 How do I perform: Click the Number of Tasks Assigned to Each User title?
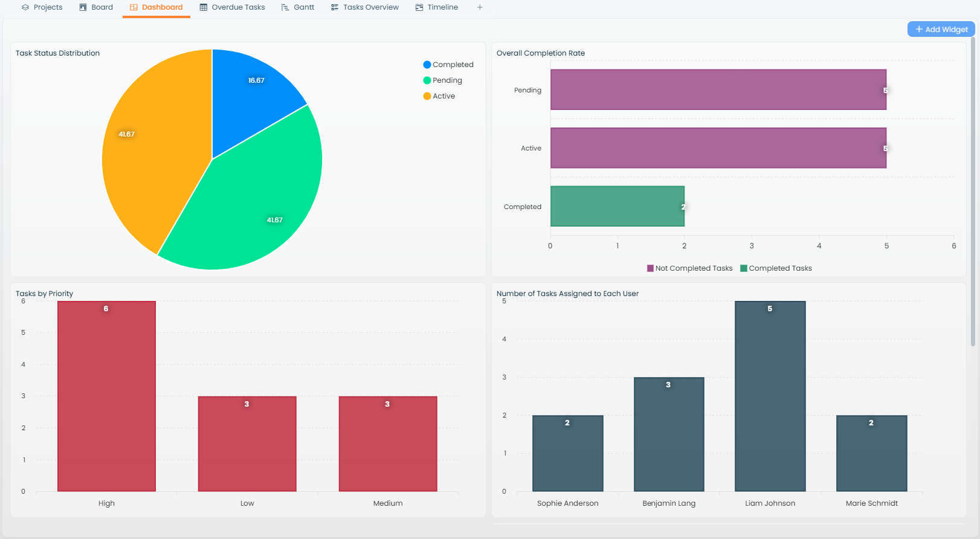[567, 294]
